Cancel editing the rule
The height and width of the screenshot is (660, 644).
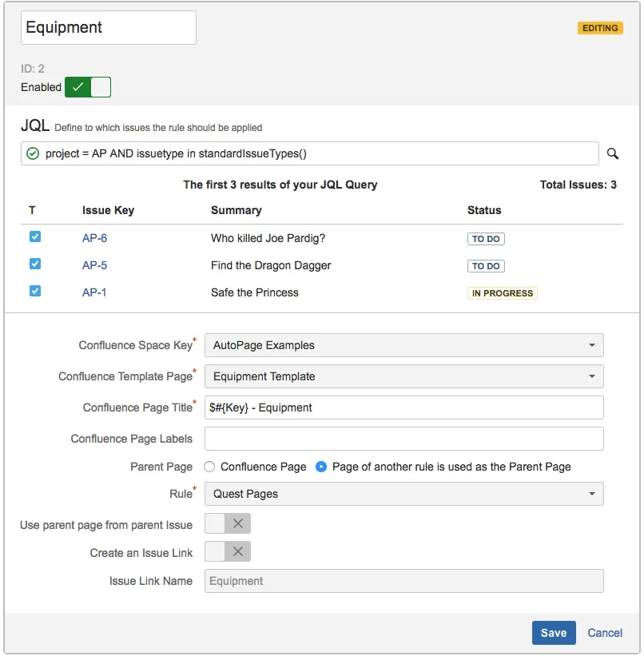(x=605, y=633)
